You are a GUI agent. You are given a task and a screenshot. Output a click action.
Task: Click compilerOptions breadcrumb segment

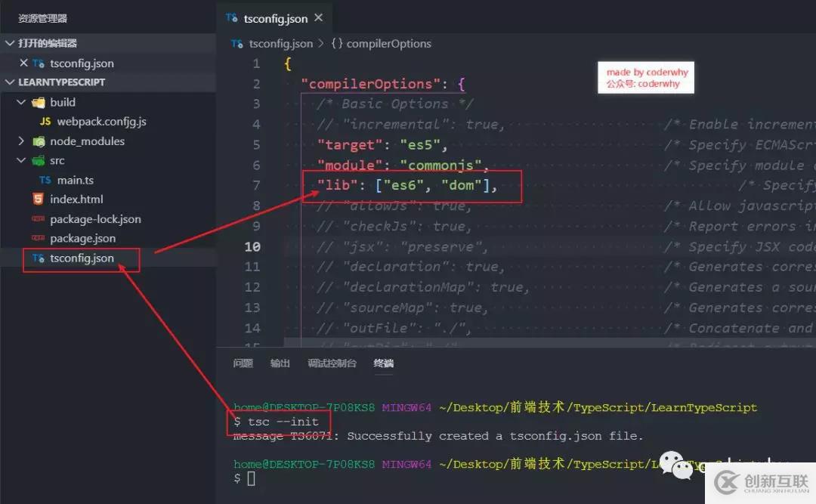[389, 44]
